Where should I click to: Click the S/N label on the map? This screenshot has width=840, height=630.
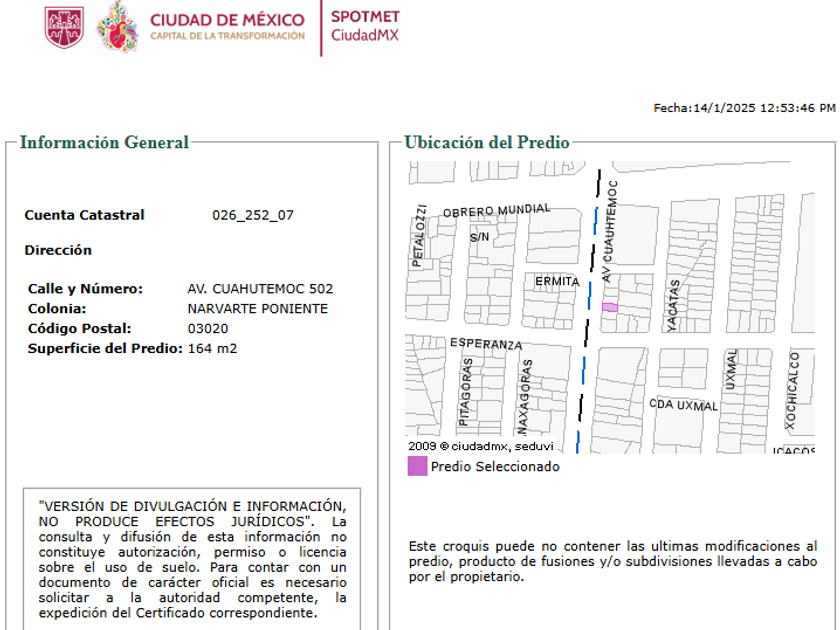[479, 237]
